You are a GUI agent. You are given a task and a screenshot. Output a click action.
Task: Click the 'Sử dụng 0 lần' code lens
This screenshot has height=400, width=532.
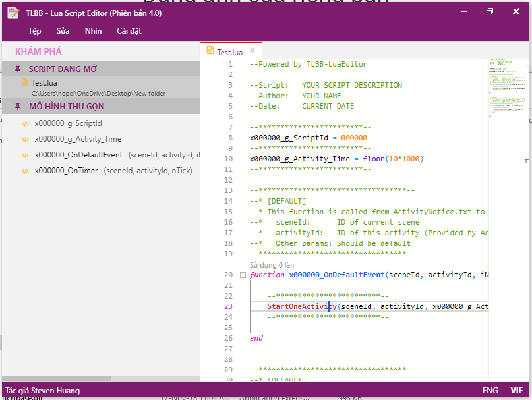272,265
